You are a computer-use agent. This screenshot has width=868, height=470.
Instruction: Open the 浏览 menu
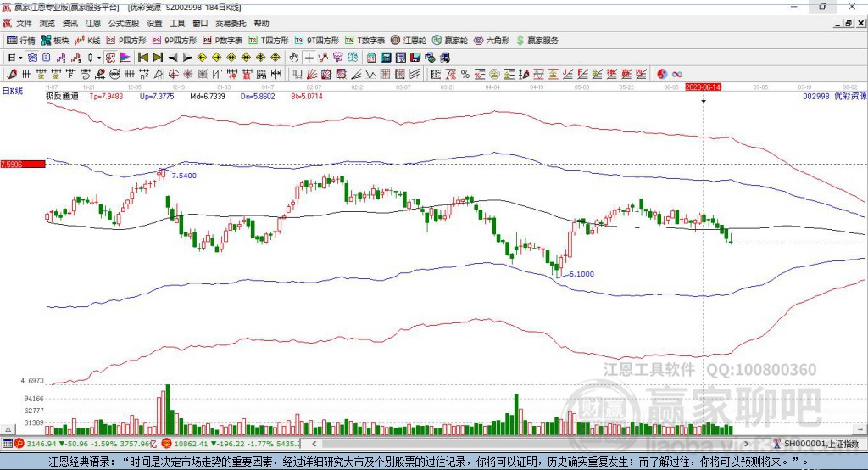pos(47,23)
